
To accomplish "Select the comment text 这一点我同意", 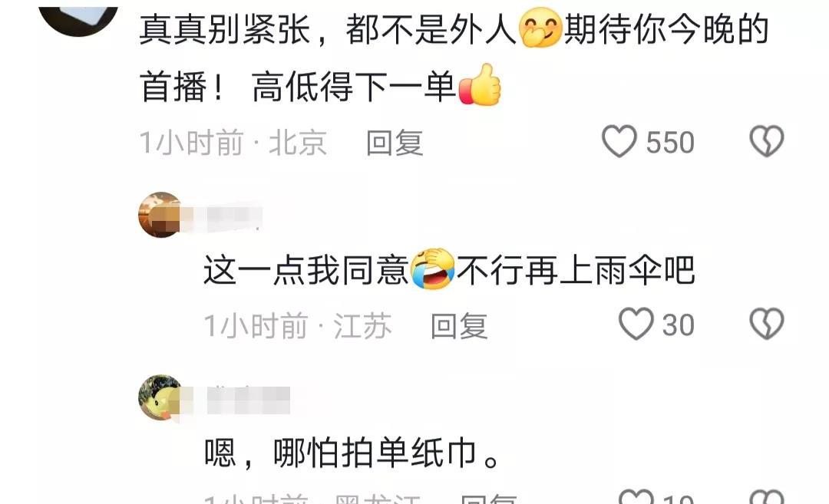I will [306, 271].
